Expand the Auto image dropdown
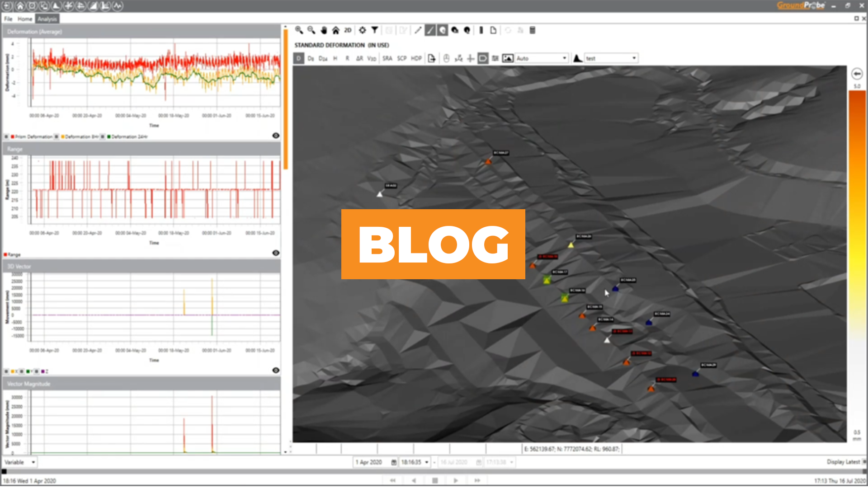 click(564, 58)
